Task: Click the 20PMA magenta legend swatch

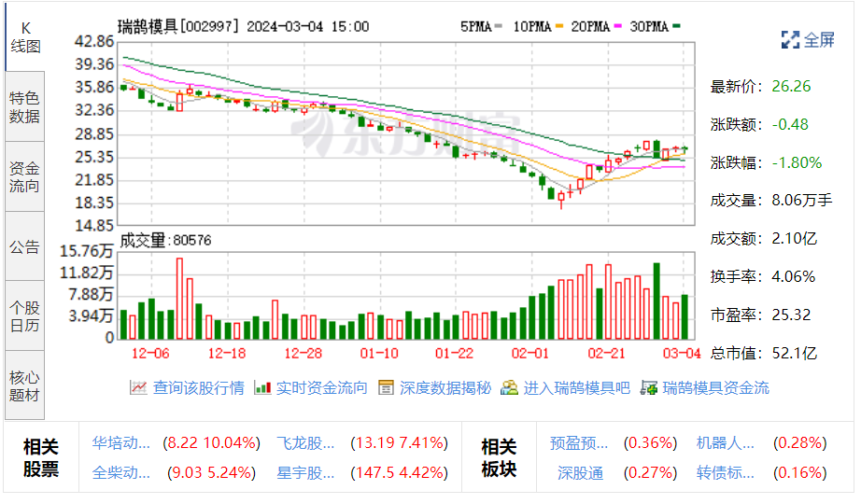Action: [x=618, y=26]
